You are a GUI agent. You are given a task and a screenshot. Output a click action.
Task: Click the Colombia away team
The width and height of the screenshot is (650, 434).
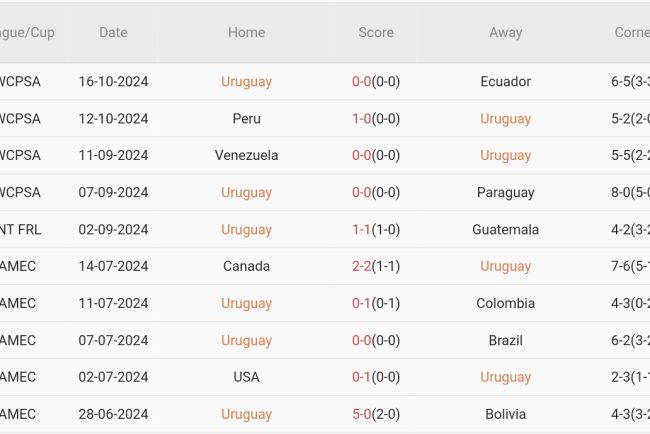point(505,303)
